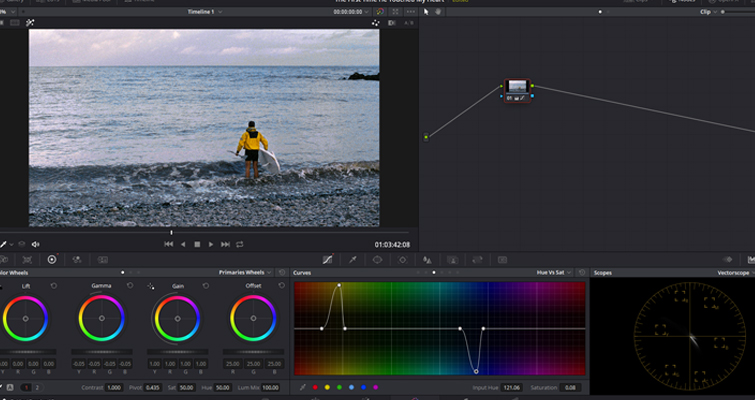Mute viewer audio with speaker icon
The image size is (755, 400).
pyautogui.click(x=35, y=245)
